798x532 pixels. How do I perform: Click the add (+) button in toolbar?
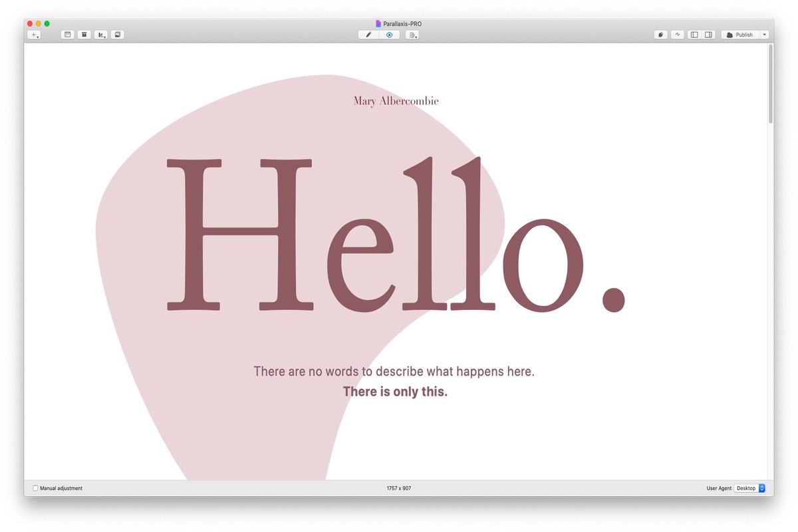click(35, 35)
